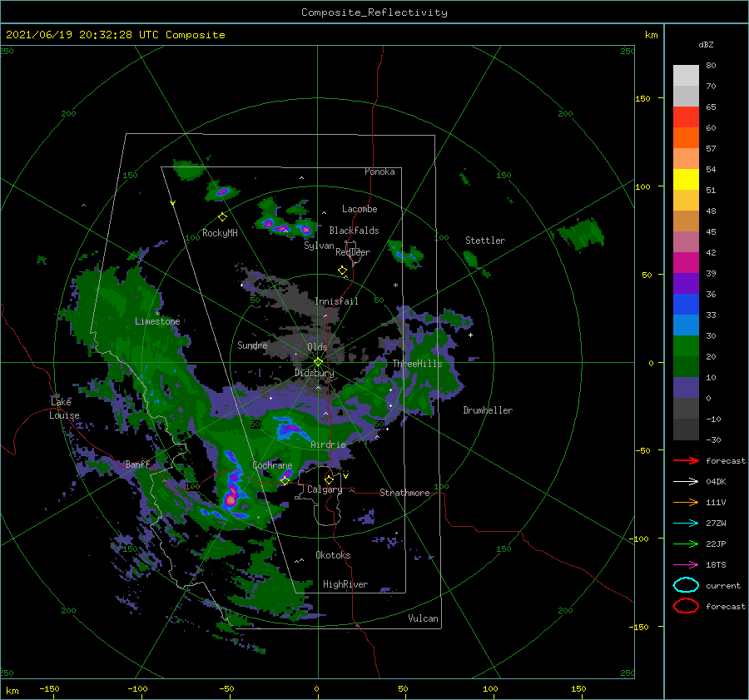Click the red color swatch in dBZ scale
The width and height of the screenshot is (749, 700).
point(686,117)
